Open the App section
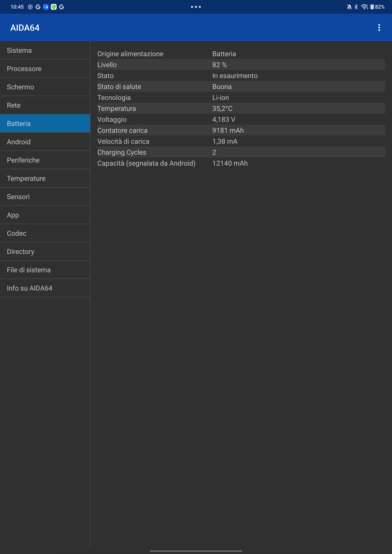The width and height of the screenshot is (392, 554). click(x=45, y=215)
